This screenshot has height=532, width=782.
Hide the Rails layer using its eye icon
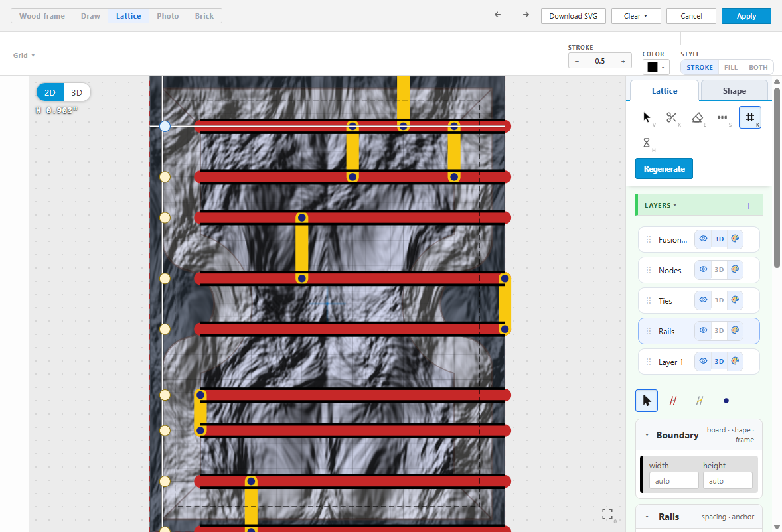(x=703, y=331)
